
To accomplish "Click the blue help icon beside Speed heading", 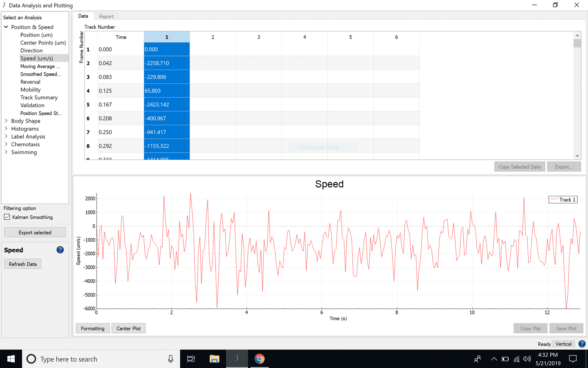I will click(60, 250).
